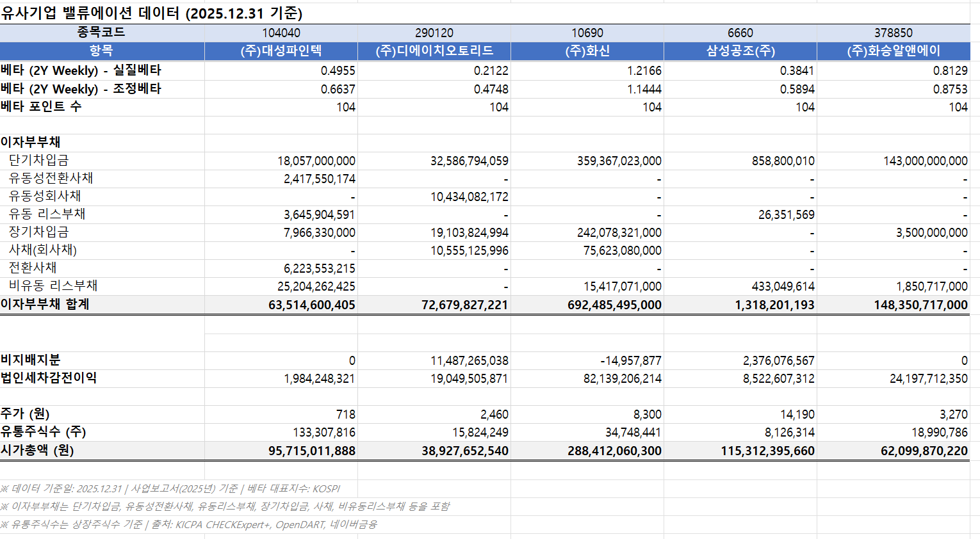Select the 비유동 리스부채 row label
The image size is (980, 539).
point(53,286)
